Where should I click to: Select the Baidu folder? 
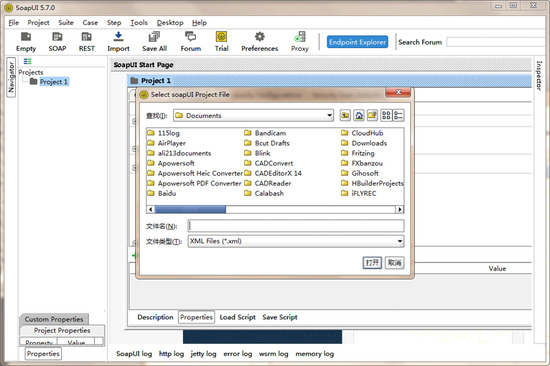(x=162, y=193)
